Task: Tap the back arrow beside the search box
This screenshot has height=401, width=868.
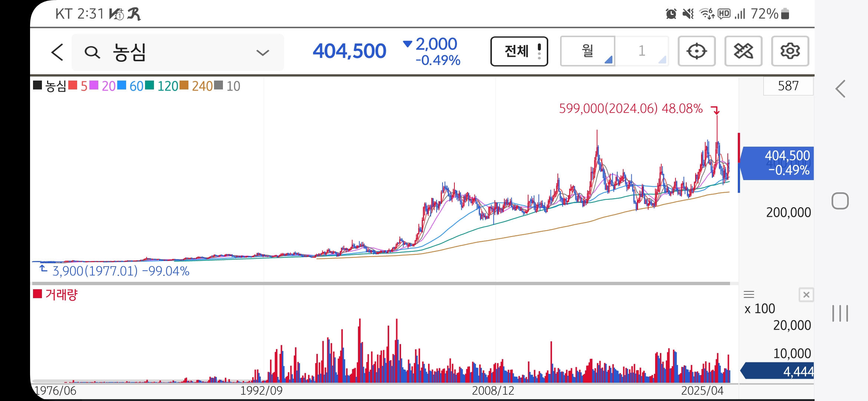Action: pyautogui.click(x=57, y=52)
